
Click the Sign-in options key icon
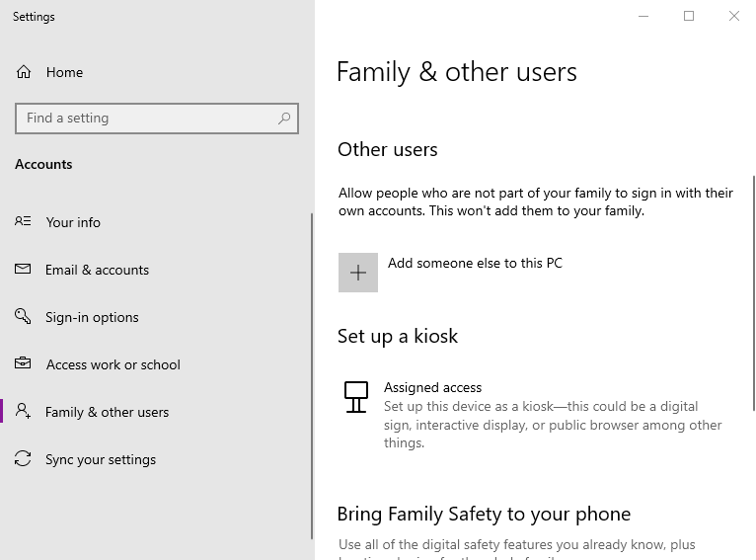click(23, 317)
